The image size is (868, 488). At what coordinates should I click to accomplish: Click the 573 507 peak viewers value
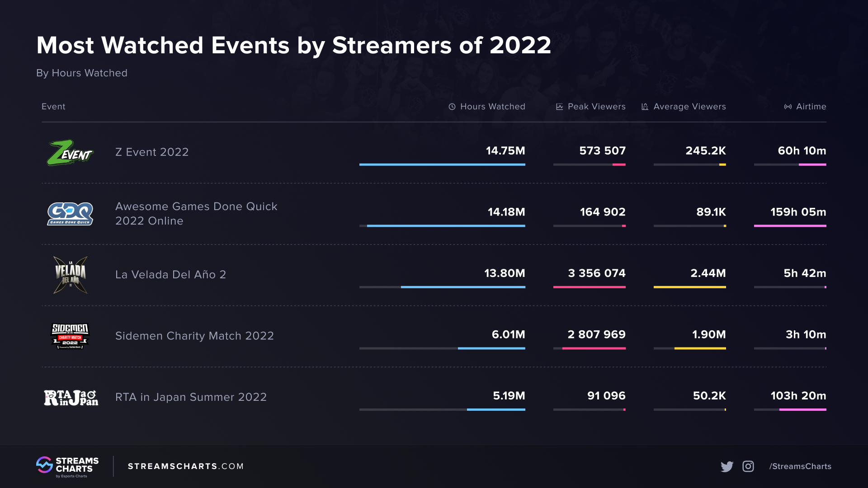click(603, 151)
